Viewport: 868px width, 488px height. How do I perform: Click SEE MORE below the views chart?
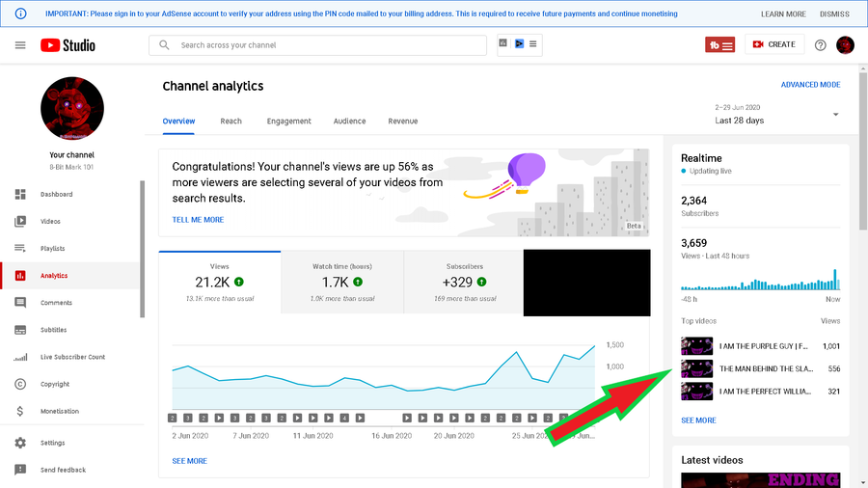click(x=189, y=461)
